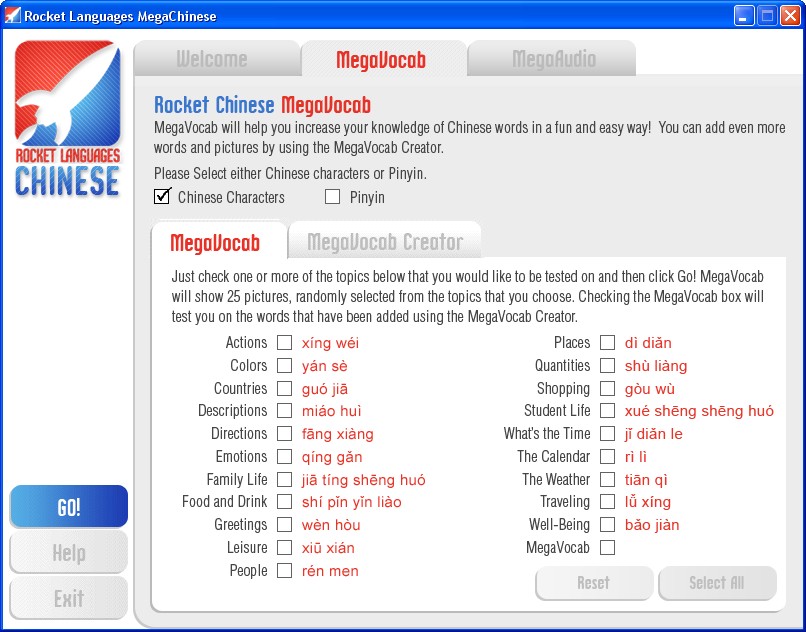Check The Calendar topic box
The height and width of the screenshot is (632, 806).
[x=608, y=457]
